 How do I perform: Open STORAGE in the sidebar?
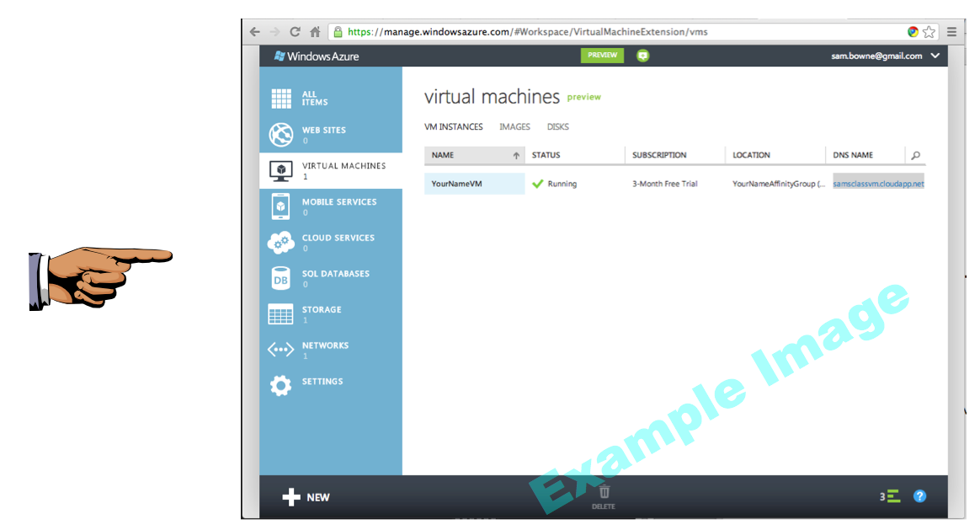[x=331, y=314]
